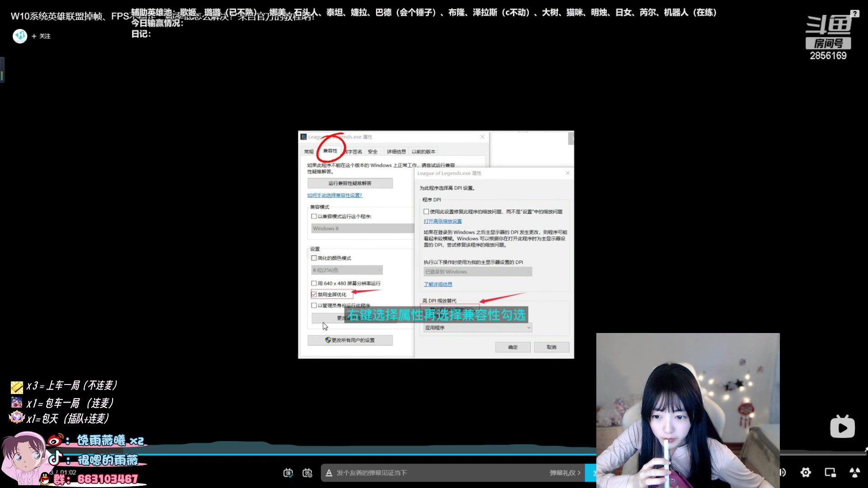This screenshot has width=868, height=488.
Task: Click the League of Legends title bar icon
Action: 304,136
